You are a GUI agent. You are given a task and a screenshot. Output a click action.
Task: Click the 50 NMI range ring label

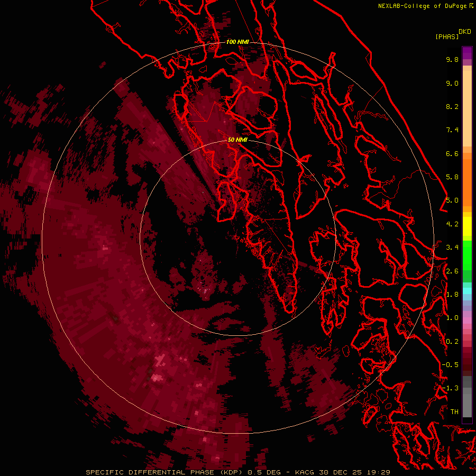click(x=237, y=140)
